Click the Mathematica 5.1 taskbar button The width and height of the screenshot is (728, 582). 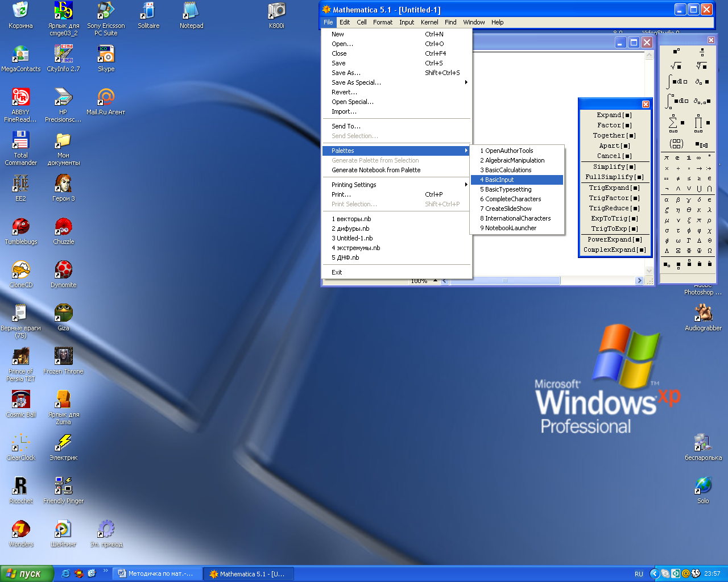pos(249,573)
